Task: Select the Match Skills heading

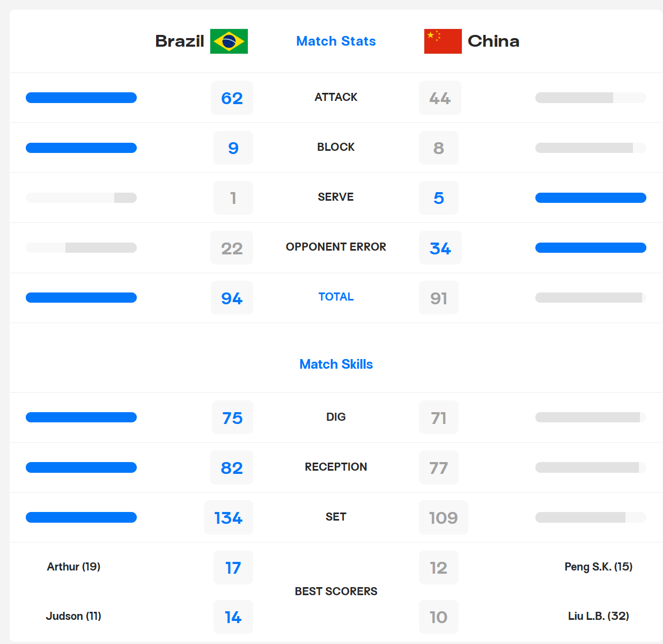Action: point(336,364)
